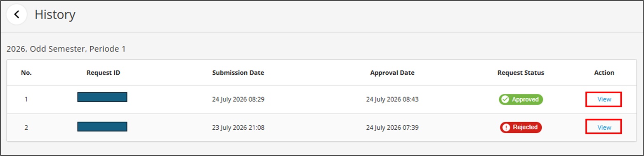Click the checkmark icon in Approved badge

click(505, 99)
